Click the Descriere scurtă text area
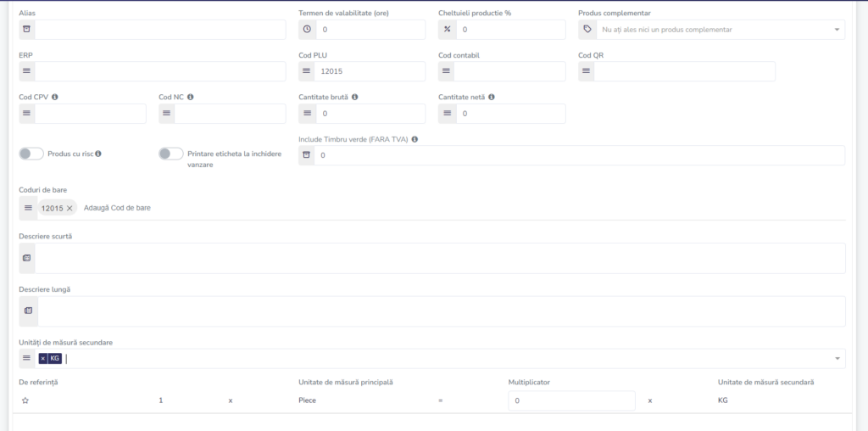The height and width of the screenshot is (431, 868). click(x=441, y=258)
